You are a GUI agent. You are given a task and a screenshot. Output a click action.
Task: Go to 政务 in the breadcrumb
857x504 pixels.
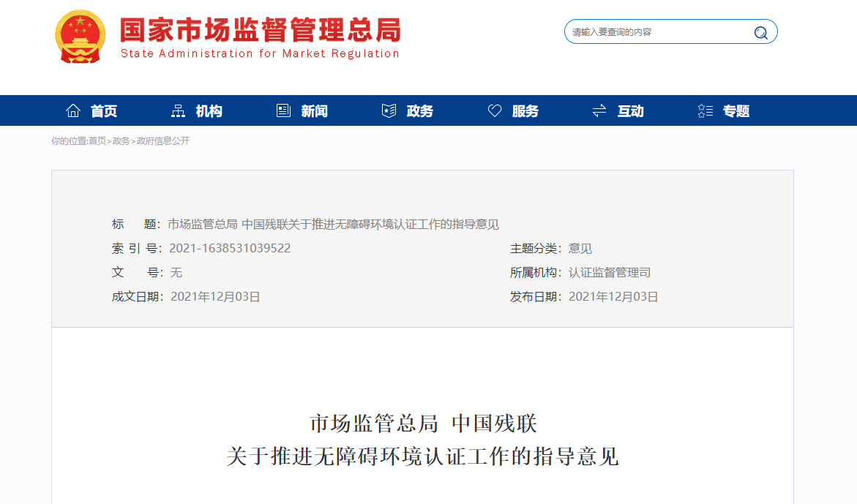pos(121,141)
